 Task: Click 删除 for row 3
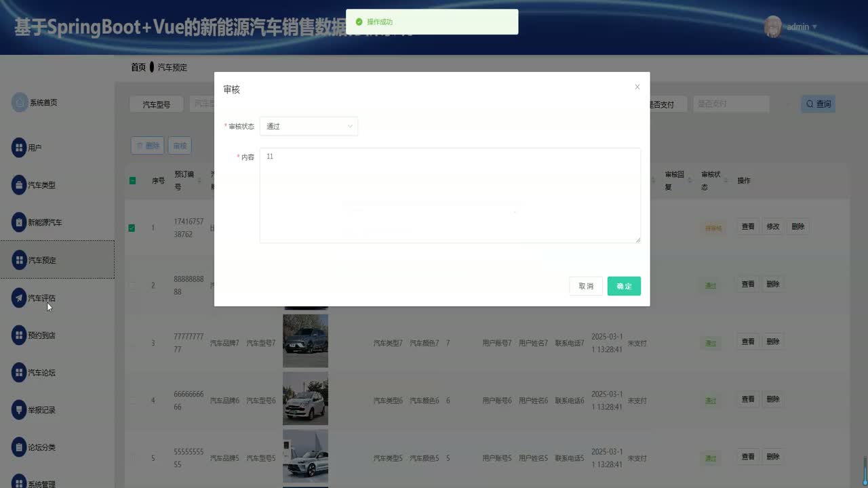tap(773, 342)
